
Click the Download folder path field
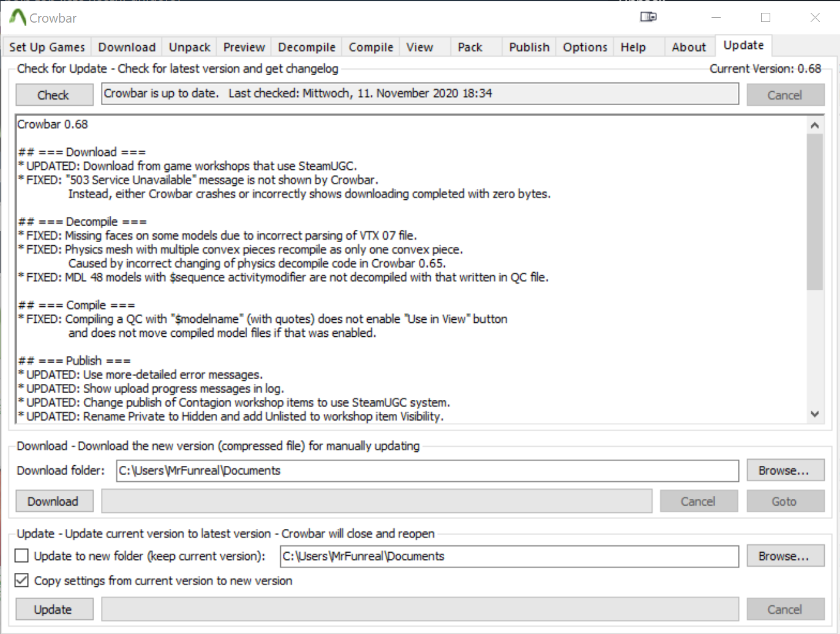click(427, 471)
